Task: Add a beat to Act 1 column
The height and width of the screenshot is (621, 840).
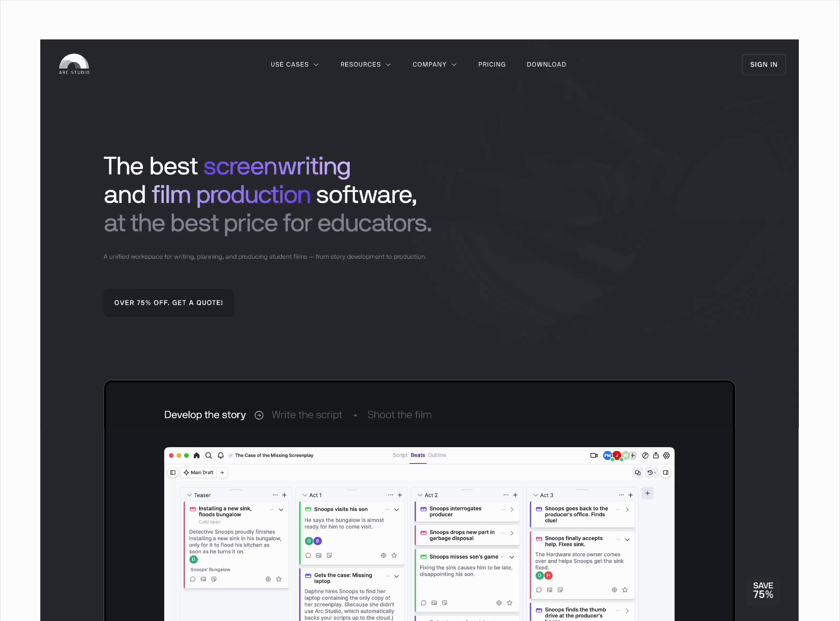Action: pyautogui.click(x=400, y=495)
